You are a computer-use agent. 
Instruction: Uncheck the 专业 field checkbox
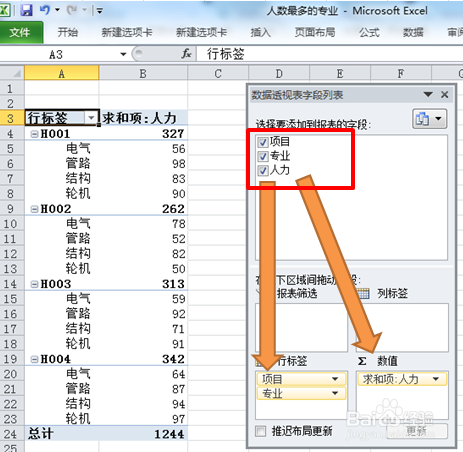click(263, 157)
